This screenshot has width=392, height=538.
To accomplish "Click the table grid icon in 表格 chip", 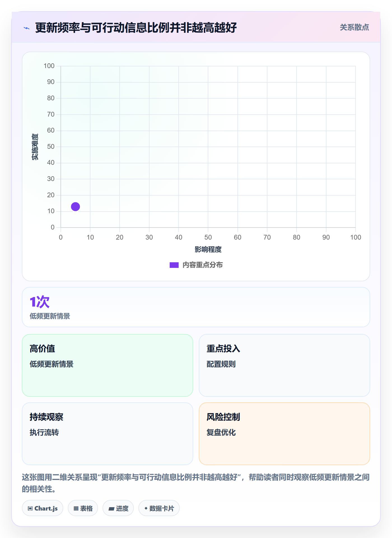I will (x=76, y=509).
